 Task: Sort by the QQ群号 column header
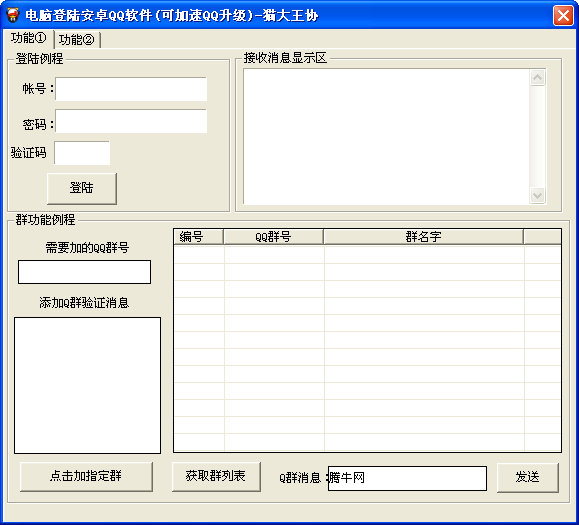[273, 237]
